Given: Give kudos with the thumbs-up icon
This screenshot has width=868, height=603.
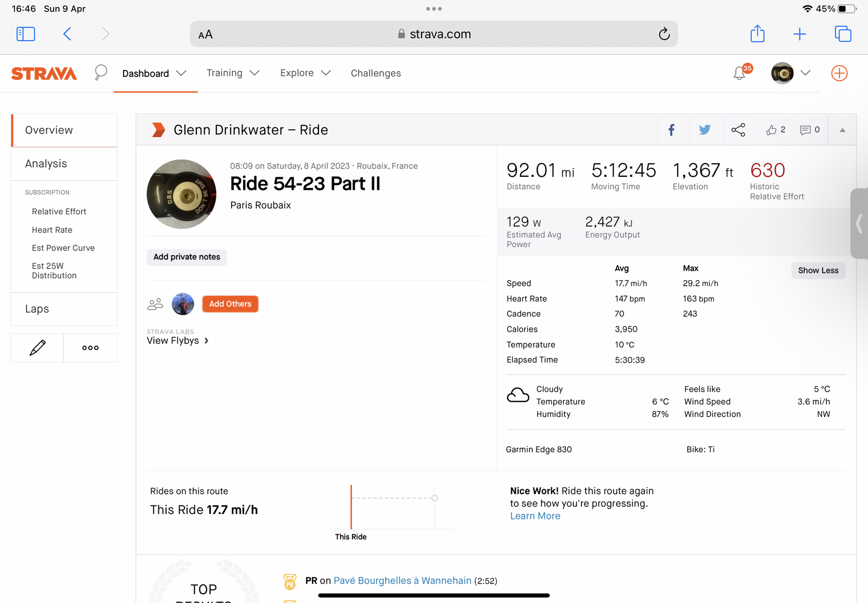Looking at the screenshot, I should point(771,130).
